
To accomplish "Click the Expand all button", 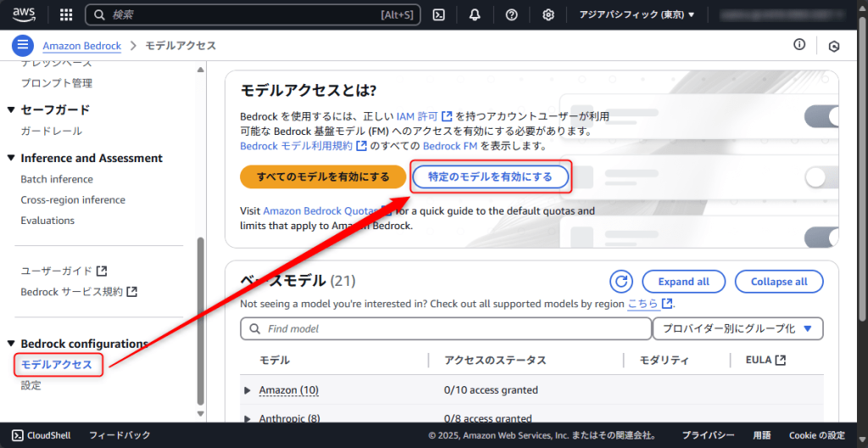I will 684,282.
